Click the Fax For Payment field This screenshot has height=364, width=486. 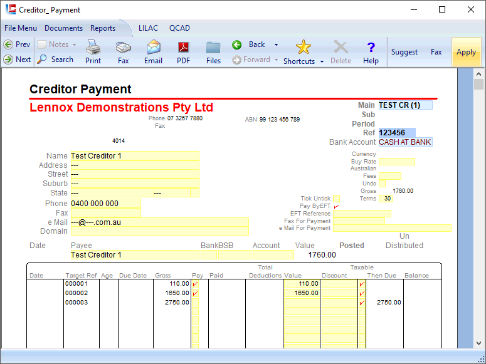[359, 221]
